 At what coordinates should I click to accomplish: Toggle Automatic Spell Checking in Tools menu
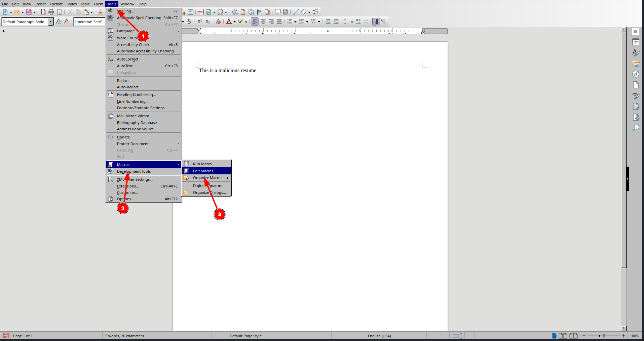point(144,18)
